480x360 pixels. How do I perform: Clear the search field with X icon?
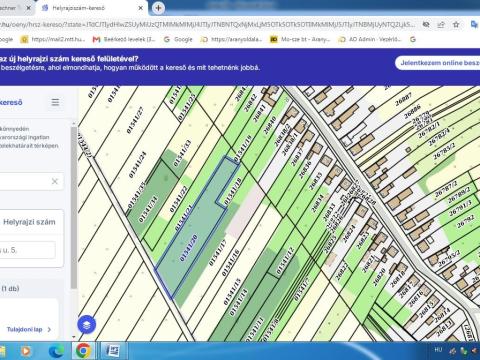(x=55, y=181)
